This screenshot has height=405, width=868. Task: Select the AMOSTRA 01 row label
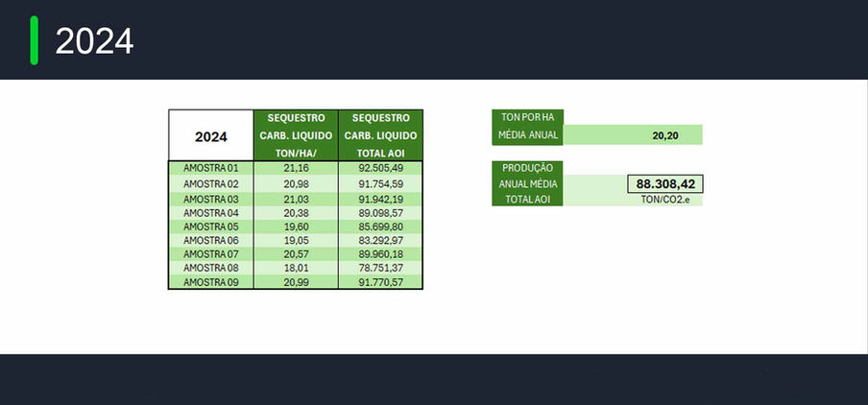click(210, 169)
